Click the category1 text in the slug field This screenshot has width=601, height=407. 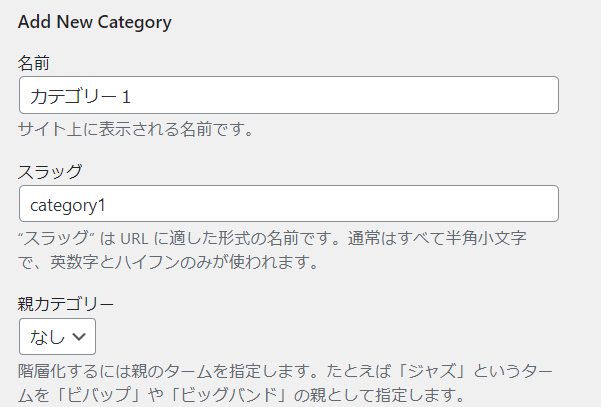point(68,204)
